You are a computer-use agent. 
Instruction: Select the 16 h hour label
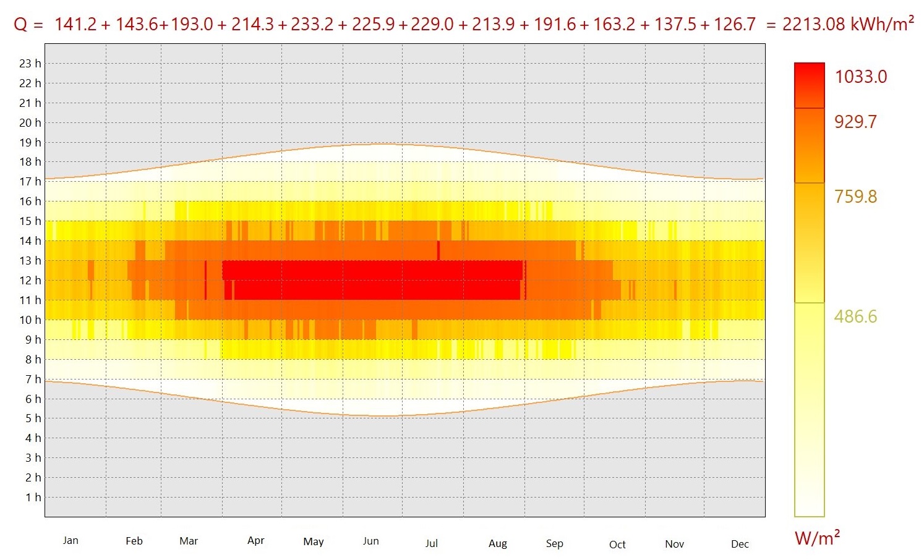tap(30, 201)
